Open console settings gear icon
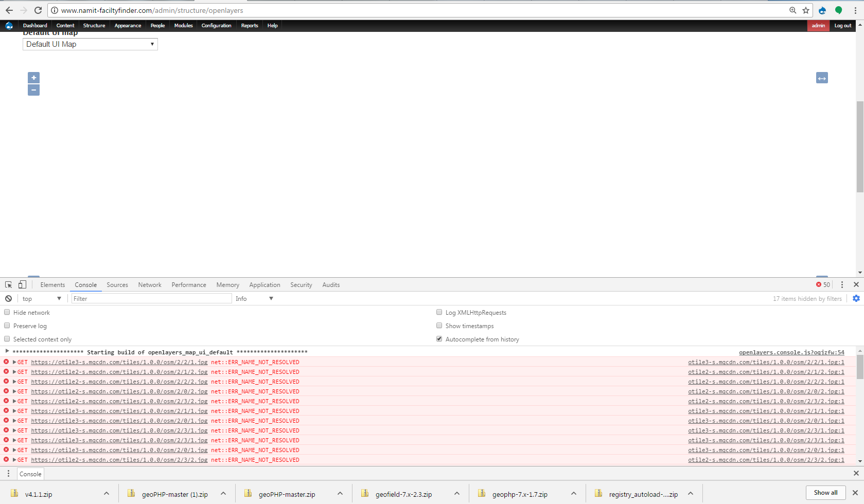Viewport: 864px width, 504px height. pyautogui.click(x=856, y=299)
